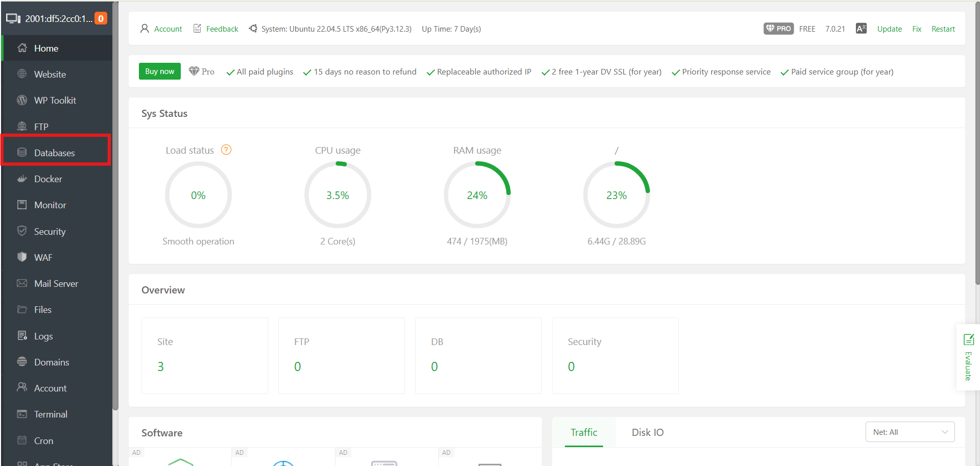
Task: Open Docker in the sidebar menu
Action: pyautogui.click(x=57, y=179)
